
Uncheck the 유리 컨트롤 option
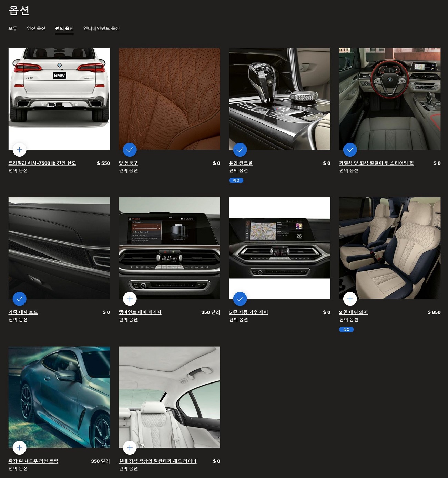[240, 150]
